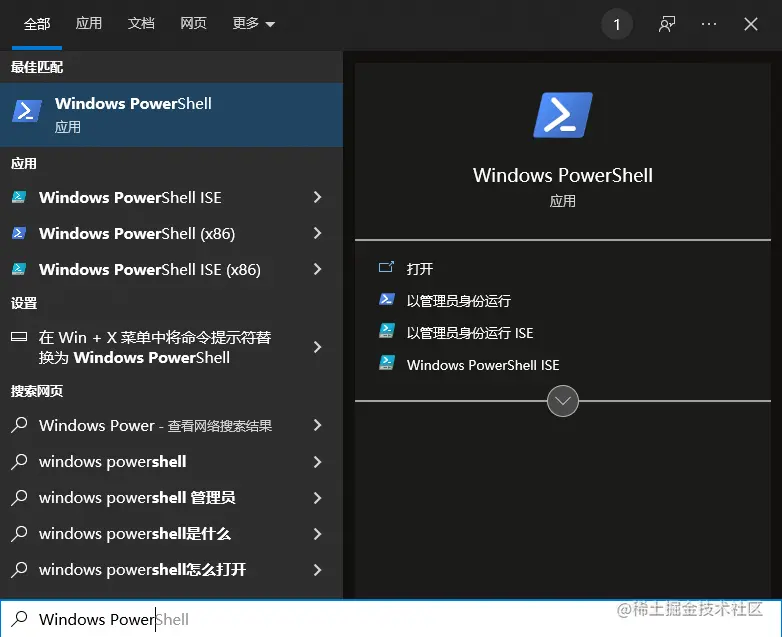782x637 pixels.
Task: Expand the windows powershell suggestion arrow
Action: tap(317, 462)
